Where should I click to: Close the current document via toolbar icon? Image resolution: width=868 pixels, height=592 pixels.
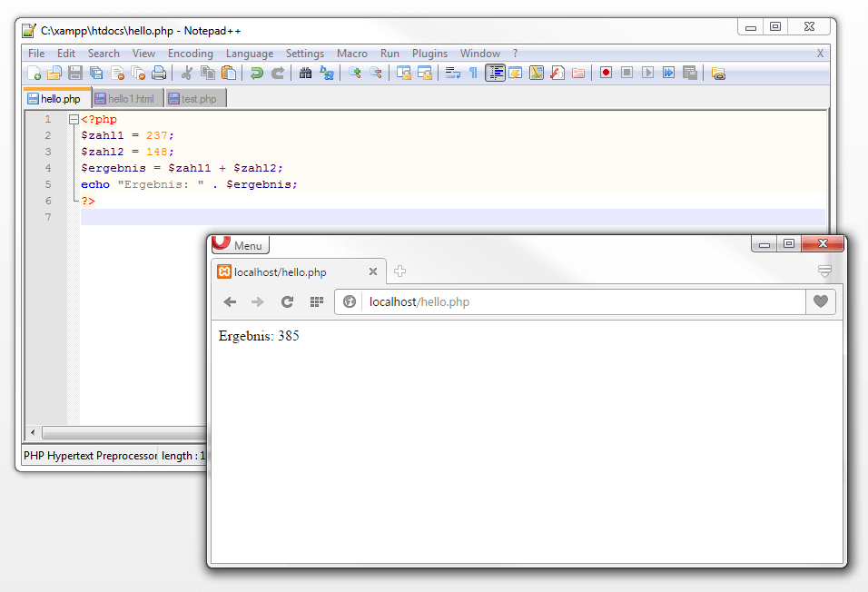click(x=117, y=73)
